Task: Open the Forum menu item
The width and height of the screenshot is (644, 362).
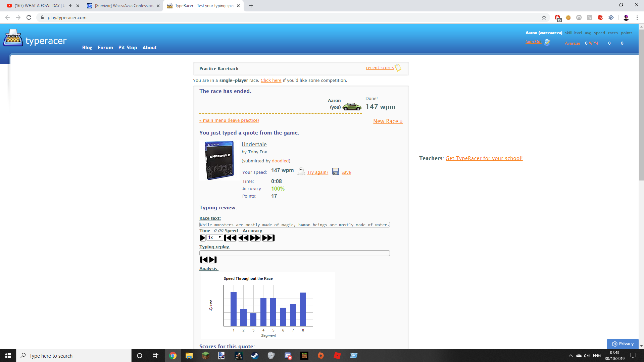Action: tap(105, 48)
